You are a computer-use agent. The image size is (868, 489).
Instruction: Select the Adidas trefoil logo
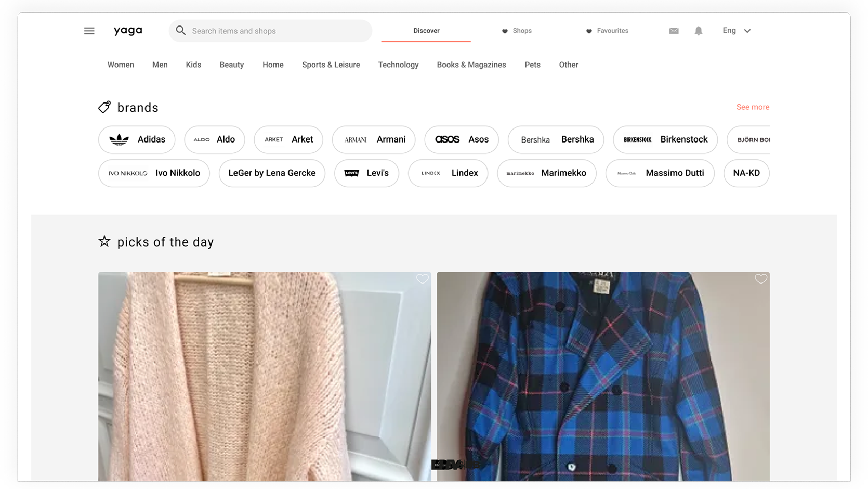pyautogui.click(x=120, y=139)
